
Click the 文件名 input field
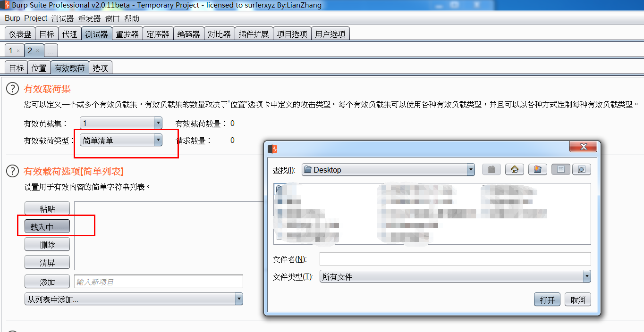pos(455,259)
